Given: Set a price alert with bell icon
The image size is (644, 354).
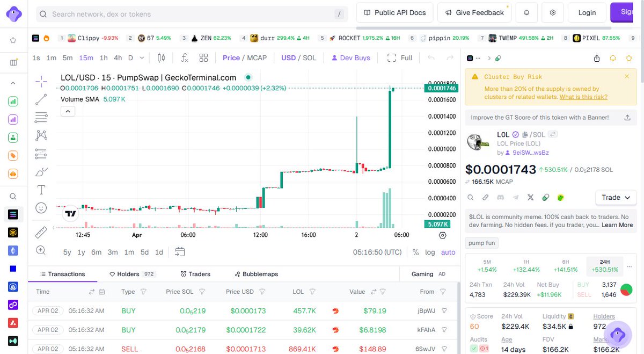Looking at the screenshot, I should pyautogui.click(x=613, y=58).
